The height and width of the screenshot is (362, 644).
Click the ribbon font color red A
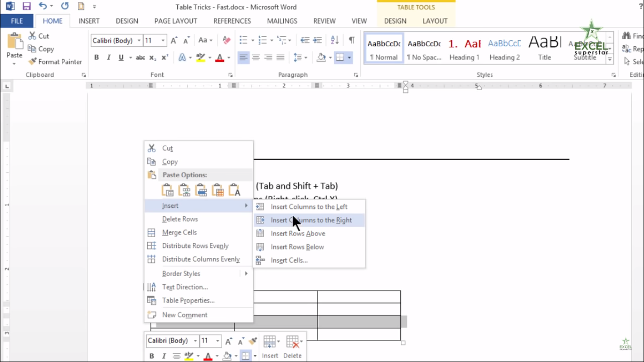(219, 58)
